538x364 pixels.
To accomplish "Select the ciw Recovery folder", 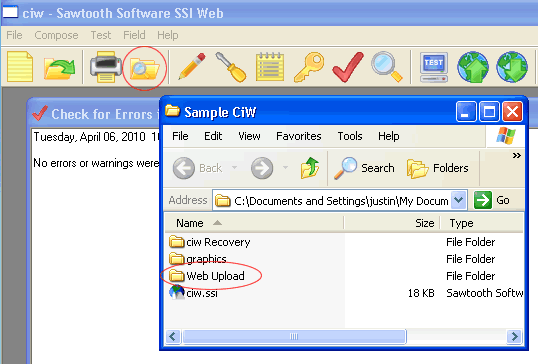I will [x=210, y=242].
